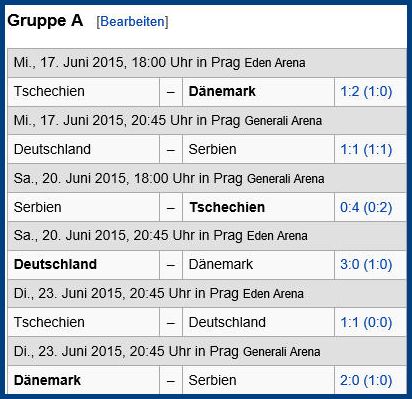Open the 2:0 (1:0) Dänemark–Serbien result
The height and width of the screenshot is (399, 412).
tap(366, 380)
